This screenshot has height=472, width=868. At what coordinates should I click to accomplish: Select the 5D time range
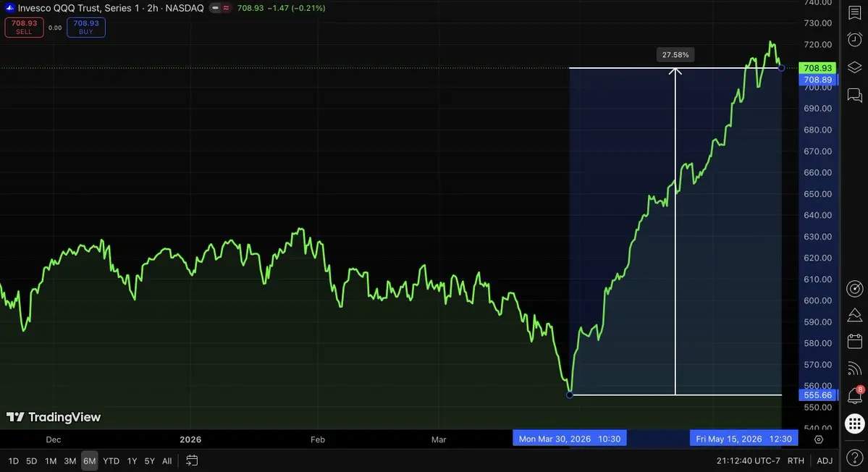[x=32, y=461]
